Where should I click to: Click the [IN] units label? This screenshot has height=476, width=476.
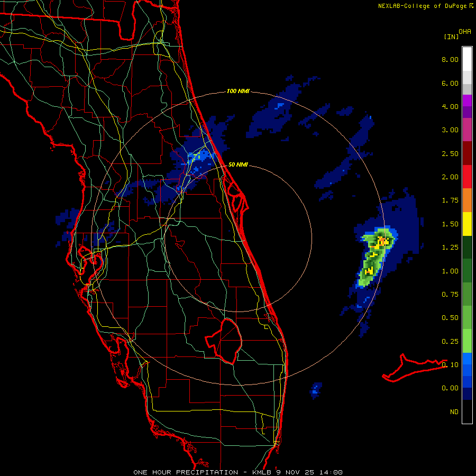click(451, 36)
